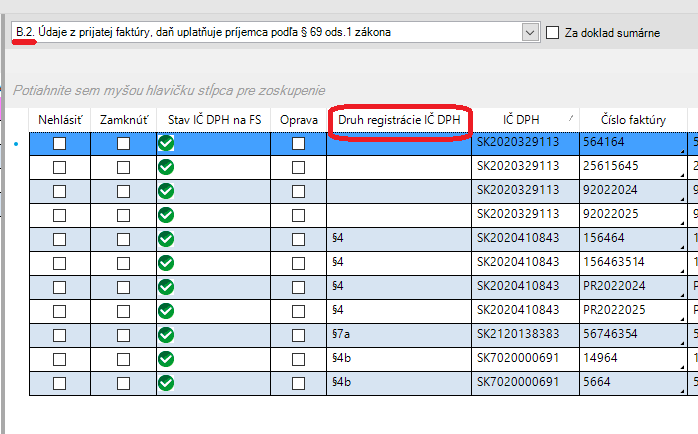Select SK7020000691 cell in invoice 14964 row
The height and width of the screenshot is (434, 698).
[525, 360]
